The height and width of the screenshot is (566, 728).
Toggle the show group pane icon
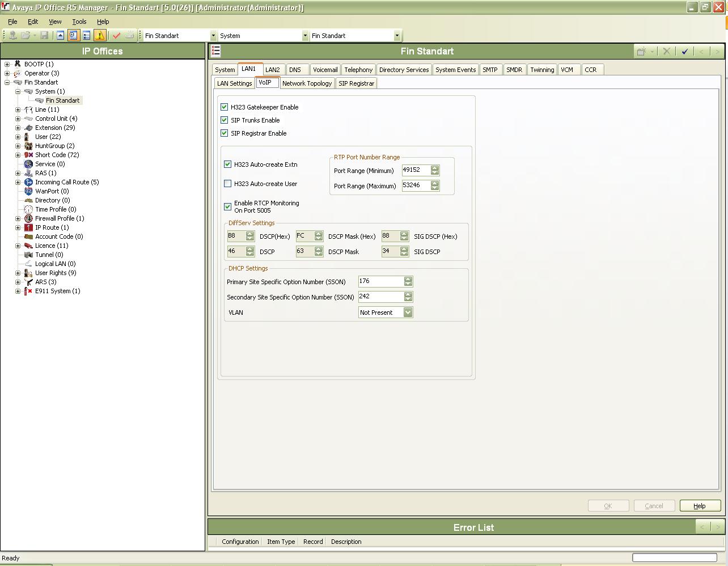(86, 35)
